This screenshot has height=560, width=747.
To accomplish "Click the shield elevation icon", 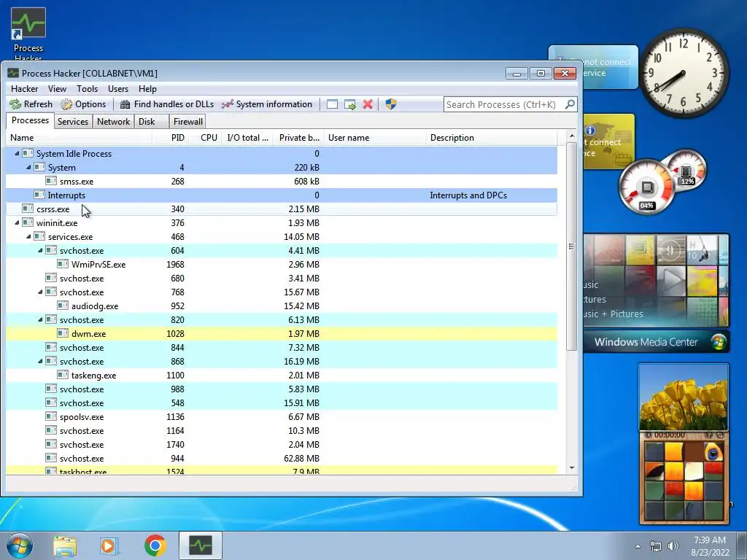I will point(391,104).
